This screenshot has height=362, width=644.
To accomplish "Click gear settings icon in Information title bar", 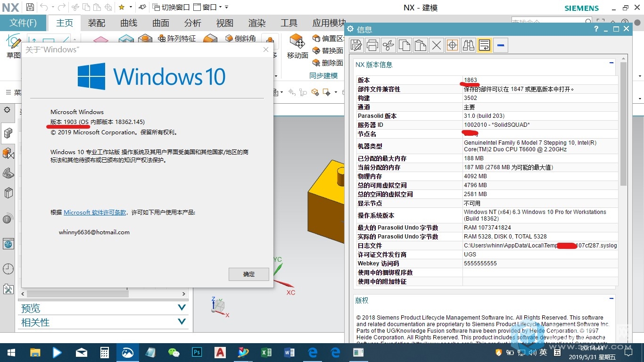I will coord(350,29).
